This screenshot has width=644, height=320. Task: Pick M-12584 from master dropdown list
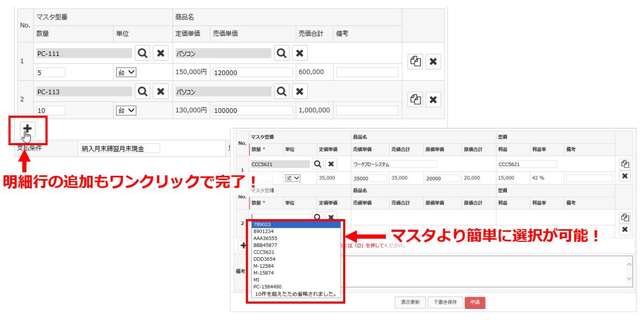[x=296, y=266]
